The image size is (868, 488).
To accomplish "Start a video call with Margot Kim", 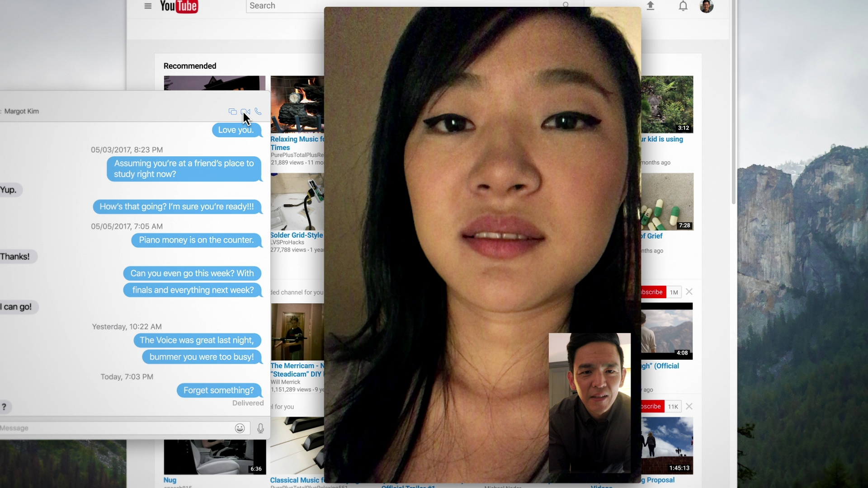I will (245, 112).
